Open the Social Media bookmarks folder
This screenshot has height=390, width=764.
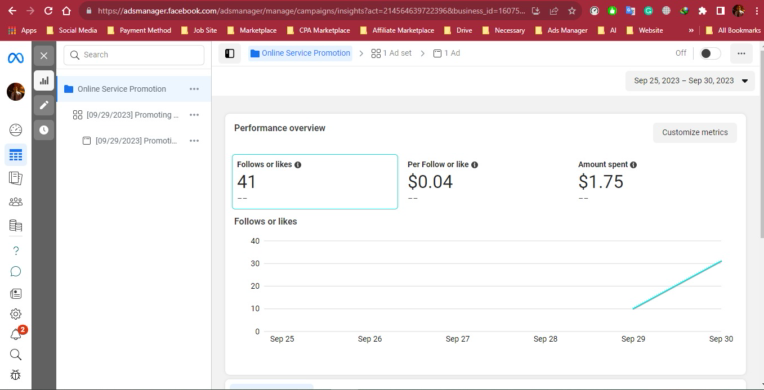tap(72, 30)
